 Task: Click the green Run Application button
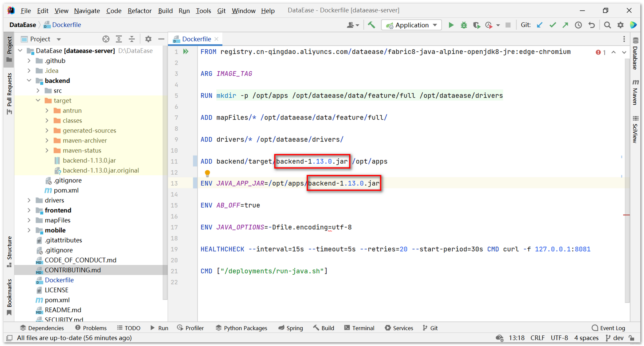451,25
